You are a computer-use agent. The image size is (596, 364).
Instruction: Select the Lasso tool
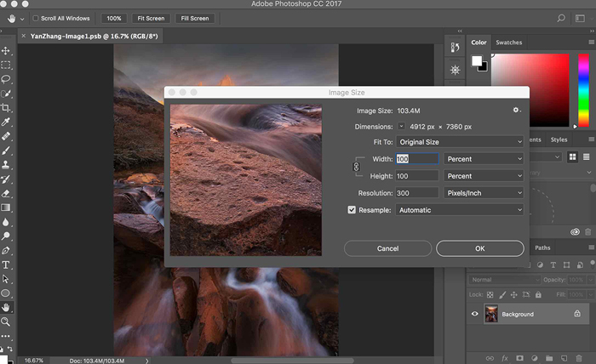[x=6, y=79]
